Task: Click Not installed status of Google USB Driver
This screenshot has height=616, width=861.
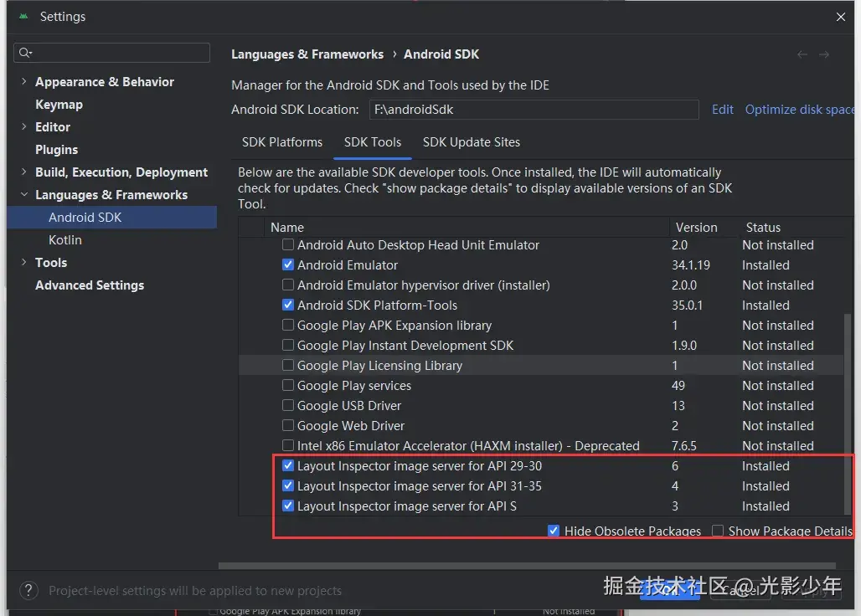Action: click(x=777, y=405)
